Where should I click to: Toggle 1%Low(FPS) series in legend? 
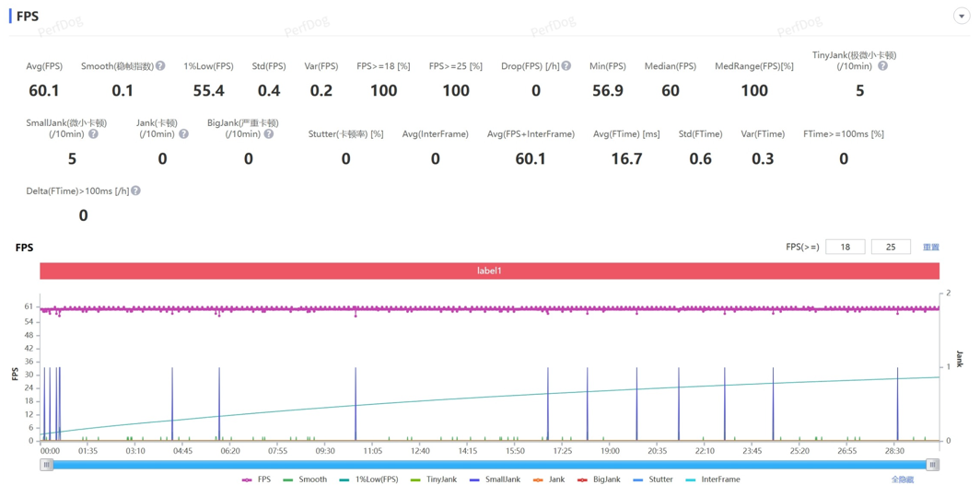367,479
